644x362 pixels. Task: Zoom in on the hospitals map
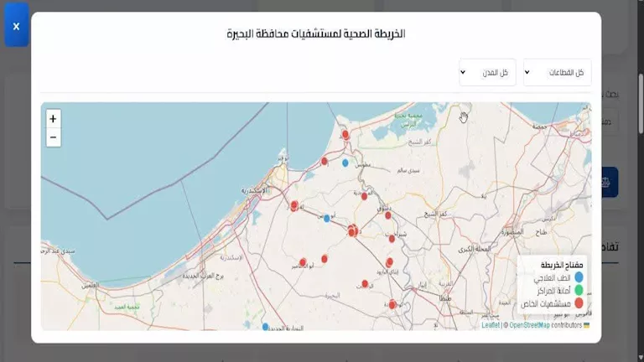tap(53, 119)
